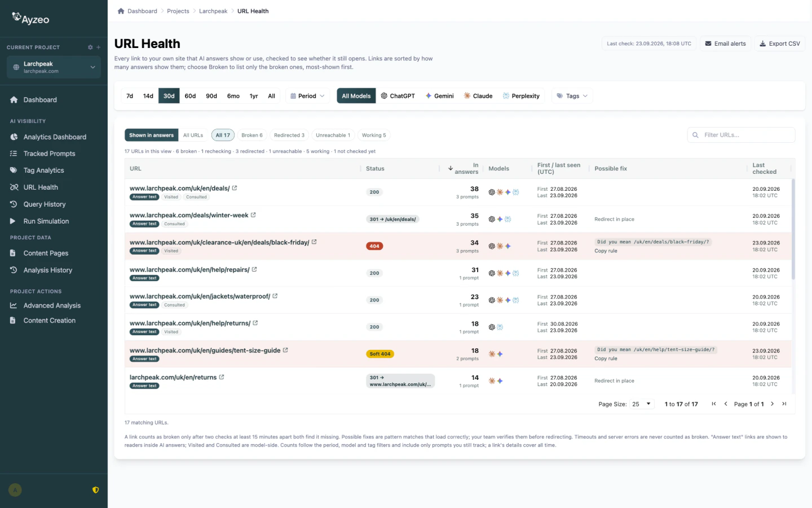The image size is (812, 508).
Task: Select the 60d time range
Action: [191, 96]
